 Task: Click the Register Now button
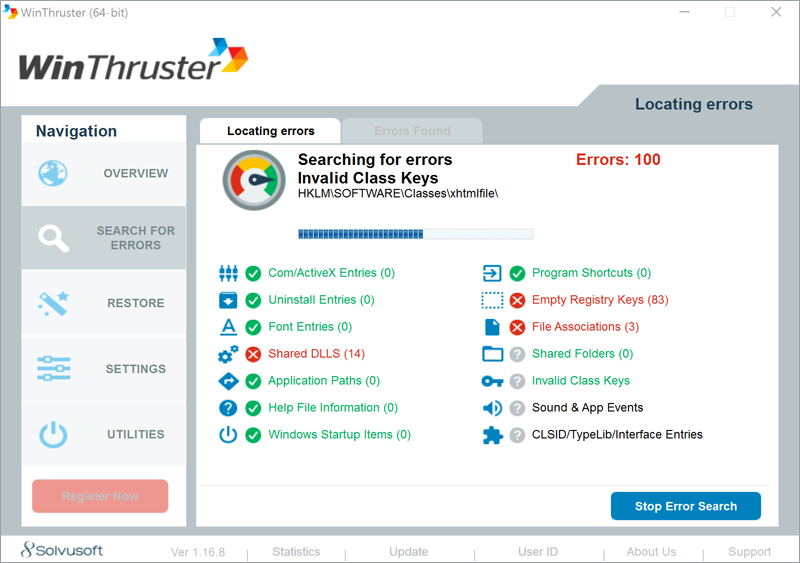click(x=100, y=496)
